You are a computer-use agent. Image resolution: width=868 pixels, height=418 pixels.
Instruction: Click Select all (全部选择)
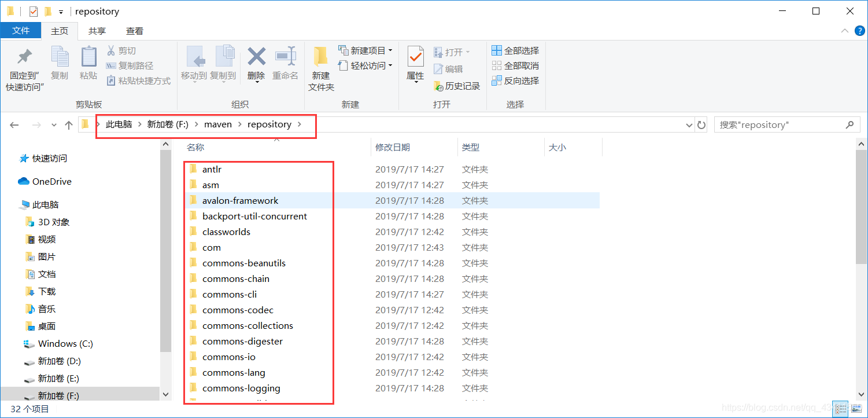click(515, 51)
